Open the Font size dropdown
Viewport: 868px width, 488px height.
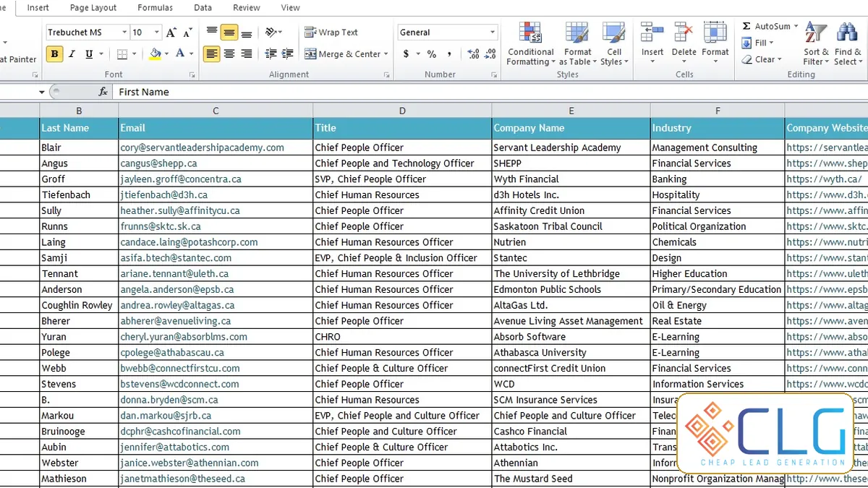click(x=157, y=32)
